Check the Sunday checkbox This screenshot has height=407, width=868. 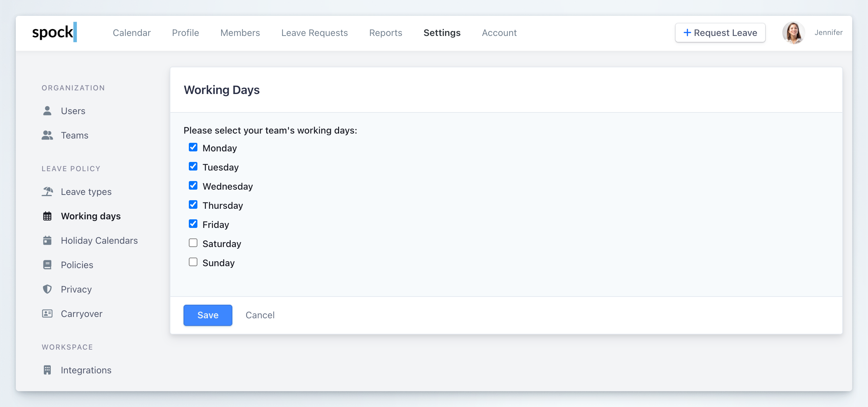pos(193,262)
